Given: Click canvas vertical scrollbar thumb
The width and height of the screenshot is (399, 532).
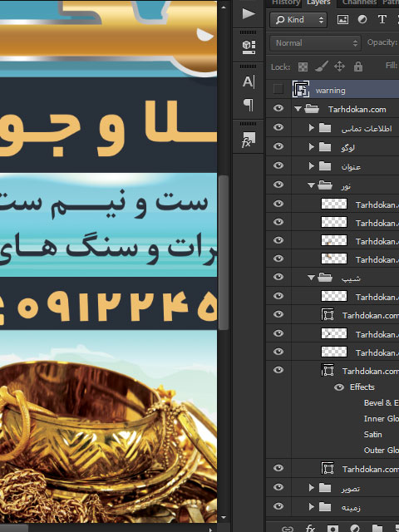Looking at the screenshot, I should [223, 253].
